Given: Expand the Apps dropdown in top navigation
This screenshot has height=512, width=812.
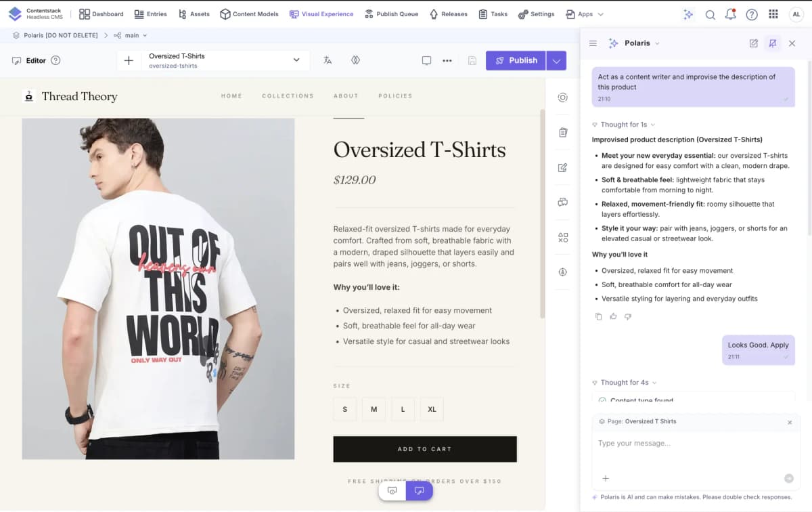Looking at the screenshot, I should tap(585, 14).
